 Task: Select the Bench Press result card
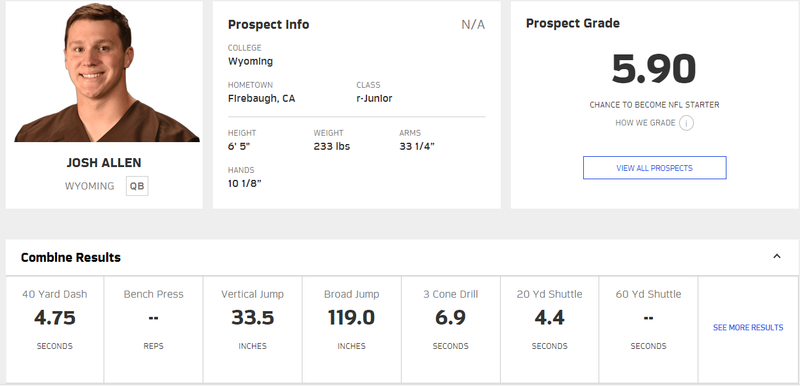click(154, 329)
